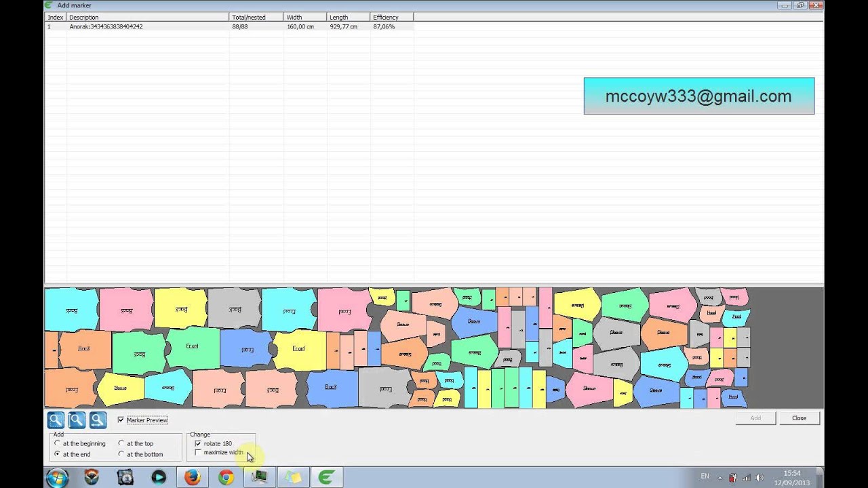Open Google Chrome from the taskbar
Image resolution: width=868 pixels, height=488 pixels.
click(226, 477)
